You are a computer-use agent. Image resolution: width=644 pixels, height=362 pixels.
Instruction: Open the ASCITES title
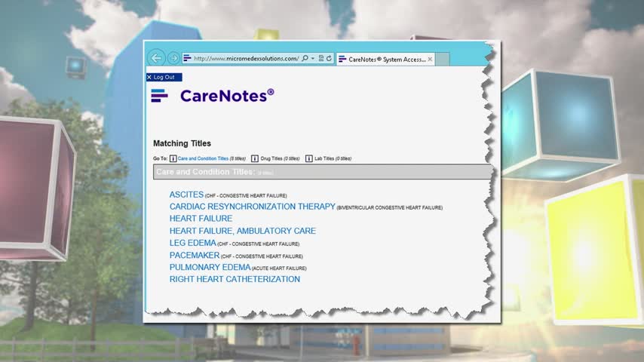pyautogui.click(x=186, y=195)
